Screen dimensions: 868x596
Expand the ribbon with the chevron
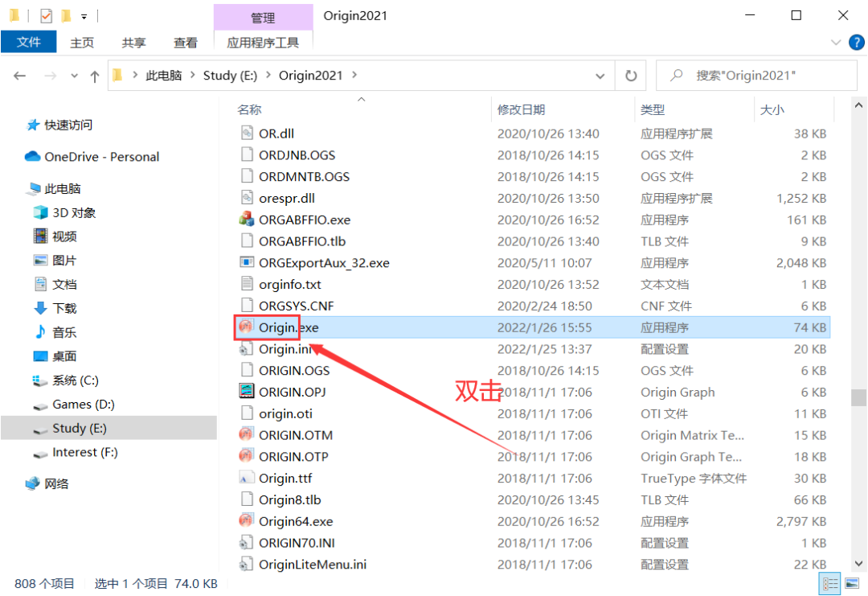tap(836, 42)
